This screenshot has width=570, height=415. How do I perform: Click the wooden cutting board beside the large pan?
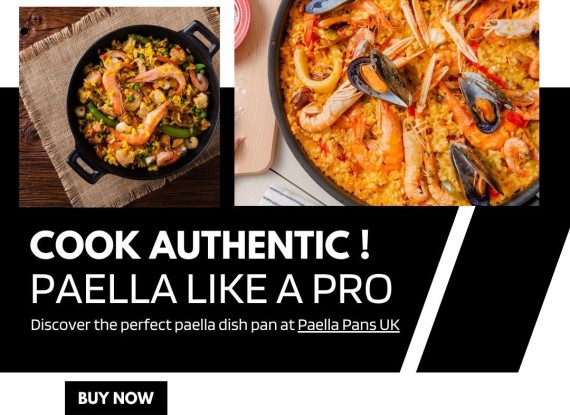[254, 109]
